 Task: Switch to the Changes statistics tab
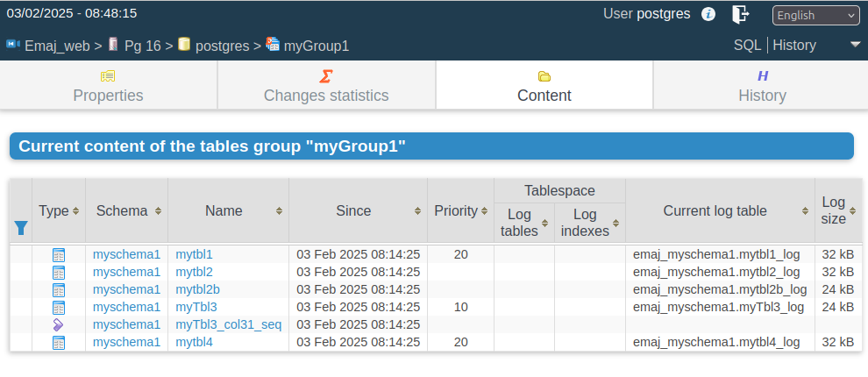(x=326, y=85)
